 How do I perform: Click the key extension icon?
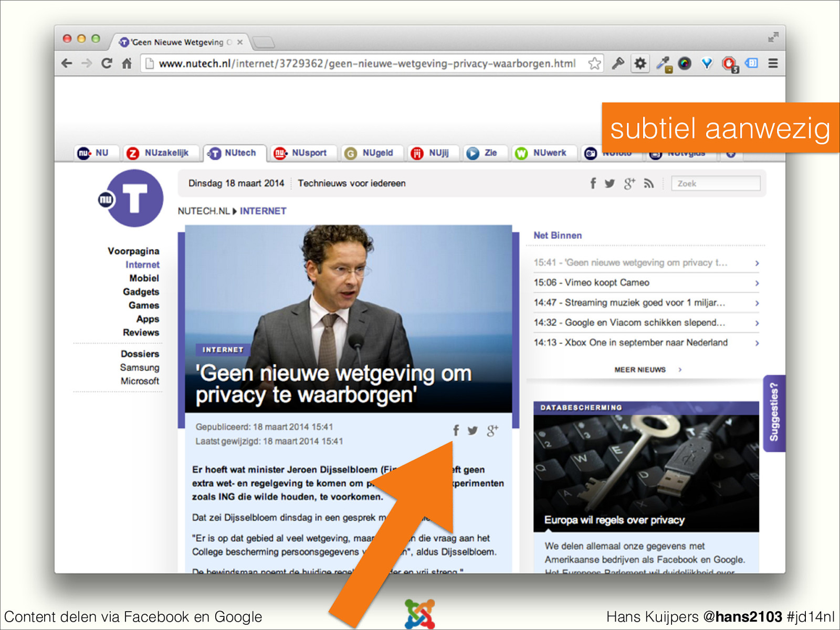point(618,64)
